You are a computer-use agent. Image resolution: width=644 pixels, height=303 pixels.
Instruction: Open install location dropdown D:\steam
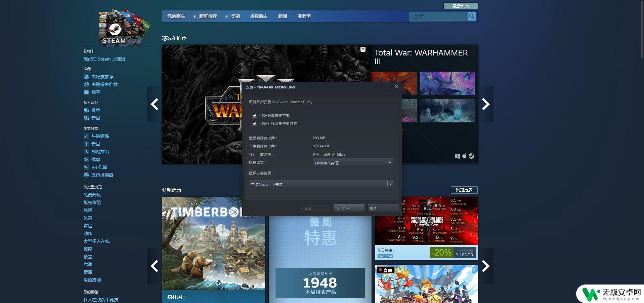(321, 184)
